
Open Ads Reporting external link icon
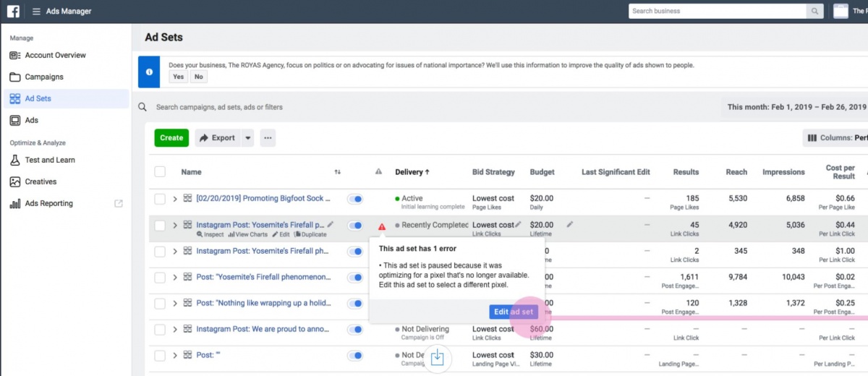pos(119,204)
